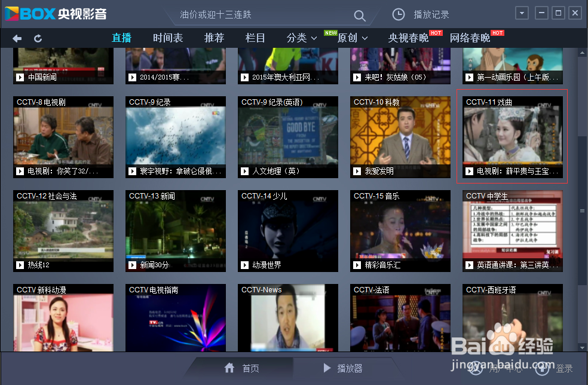Image resolution: width=588 pixels, height=385 pixels.
Task: Play icon beside 我爱发明
Action: point(357,171)
